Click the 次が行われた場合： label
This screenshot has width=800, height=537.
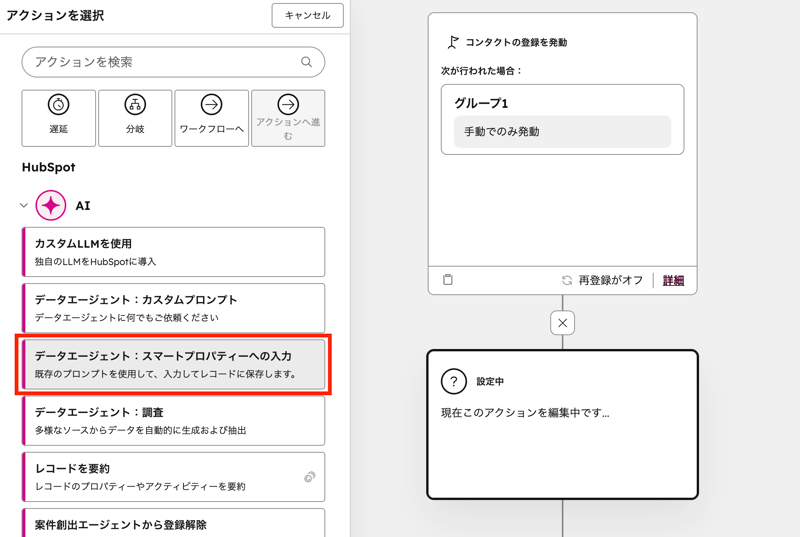tap(482, 71)
